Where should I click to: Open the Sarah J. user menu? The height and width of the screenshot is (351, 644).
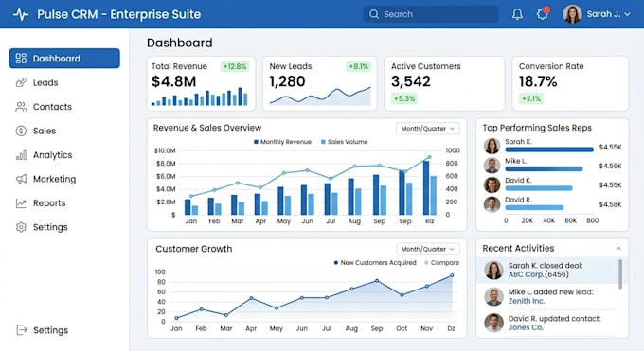597,14
